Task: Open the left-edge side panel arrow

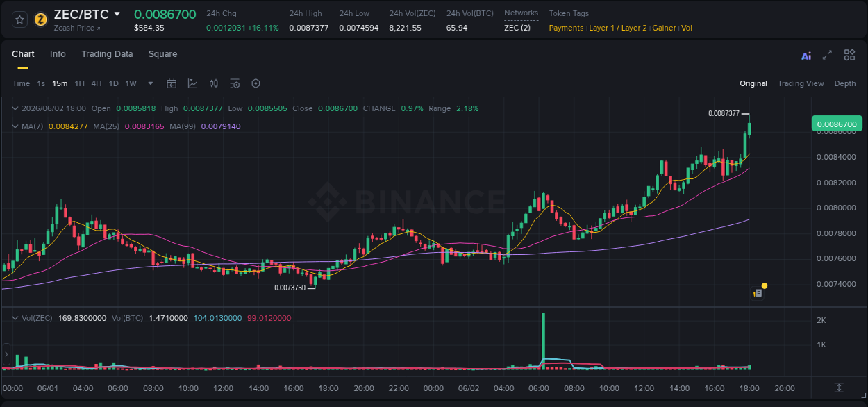Action: click(x=7, y=354)
